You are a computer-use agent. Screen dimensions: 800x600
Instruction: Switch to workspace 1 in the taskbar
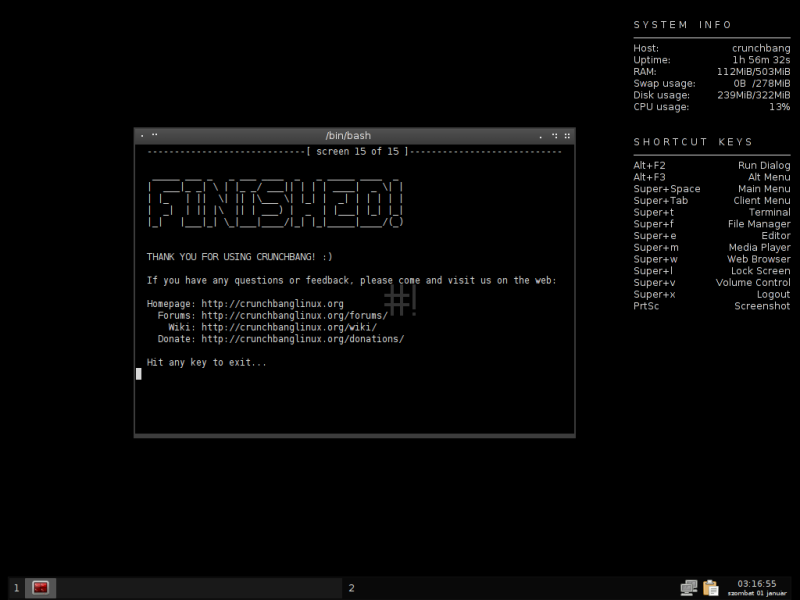pos(16,588)
